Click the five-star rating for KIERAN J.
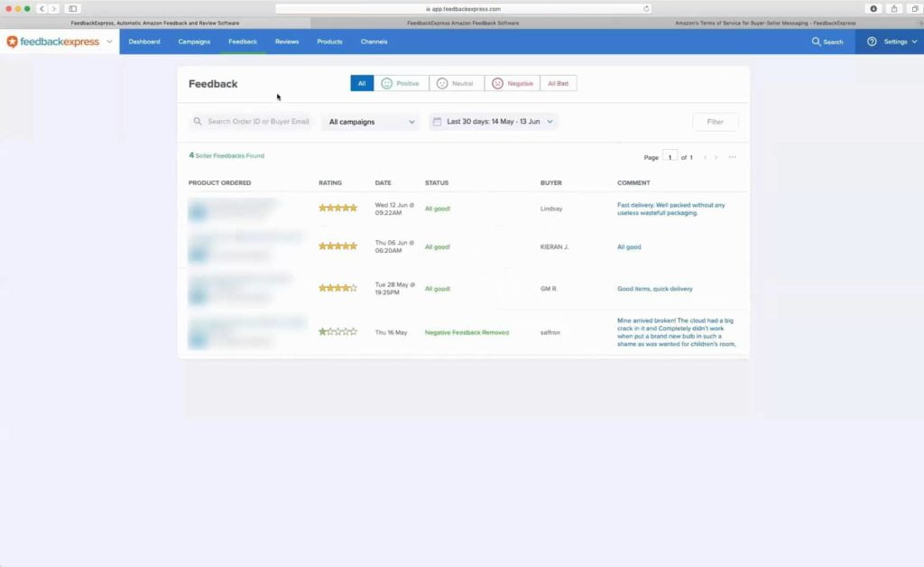 [337, 246]
